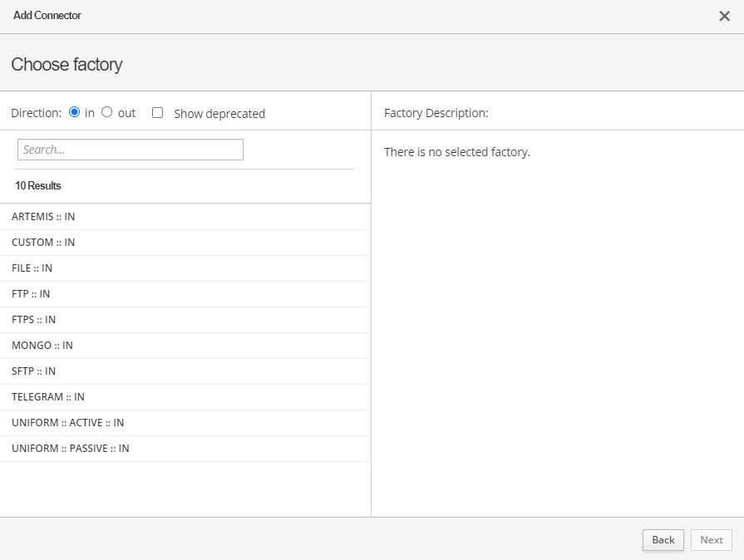Close the Add Connector dialog
Image resolution: width=744 pixels, height=560 pixels.
click(724, 16)
